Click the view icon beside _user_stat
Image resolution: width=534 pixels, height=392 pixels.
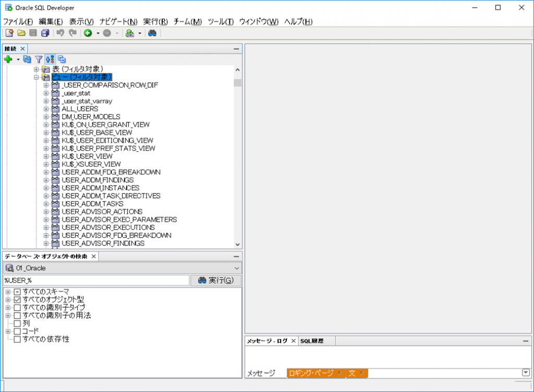(x=55, y=93)
